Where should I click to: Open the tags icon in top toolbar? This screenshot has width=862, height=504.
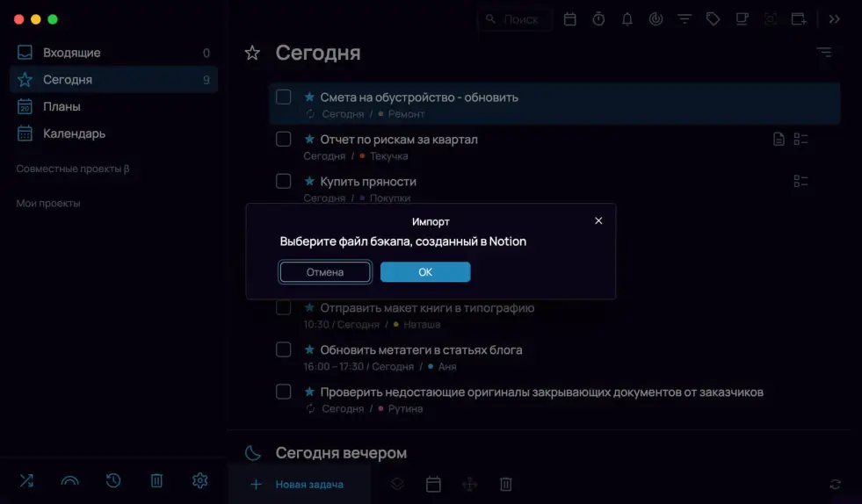(x=713, y=19)
